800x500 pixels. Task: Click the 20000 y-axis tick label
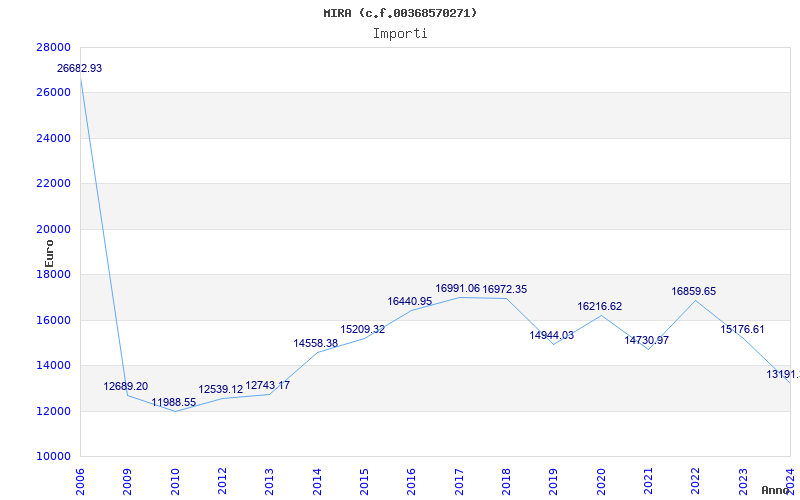[54, 229]
